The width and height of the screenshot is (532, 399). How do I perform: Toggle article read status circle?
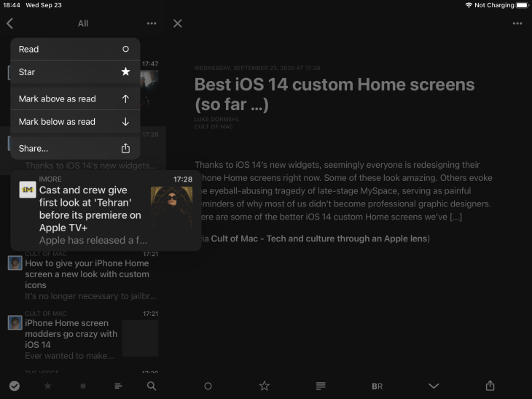tap(208, 386)
